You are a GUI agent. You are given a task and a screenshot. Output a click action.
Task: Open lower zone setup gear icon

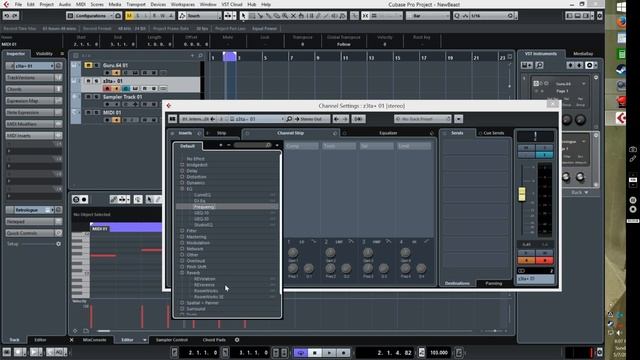[x=237, y=340]
